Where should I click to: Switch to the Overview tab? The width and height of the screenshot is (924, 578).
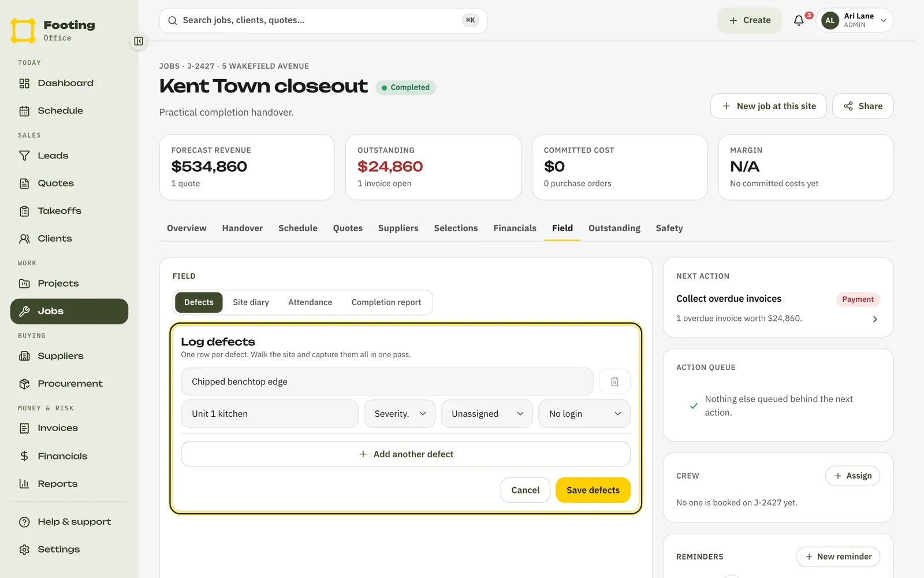pos(187,228)
